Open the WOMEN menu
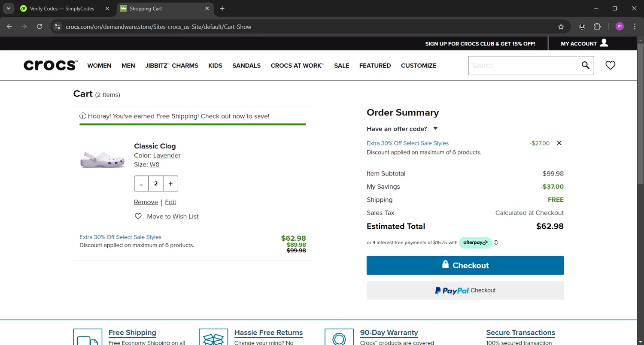The image size is (644, 345). coord(99,66)
